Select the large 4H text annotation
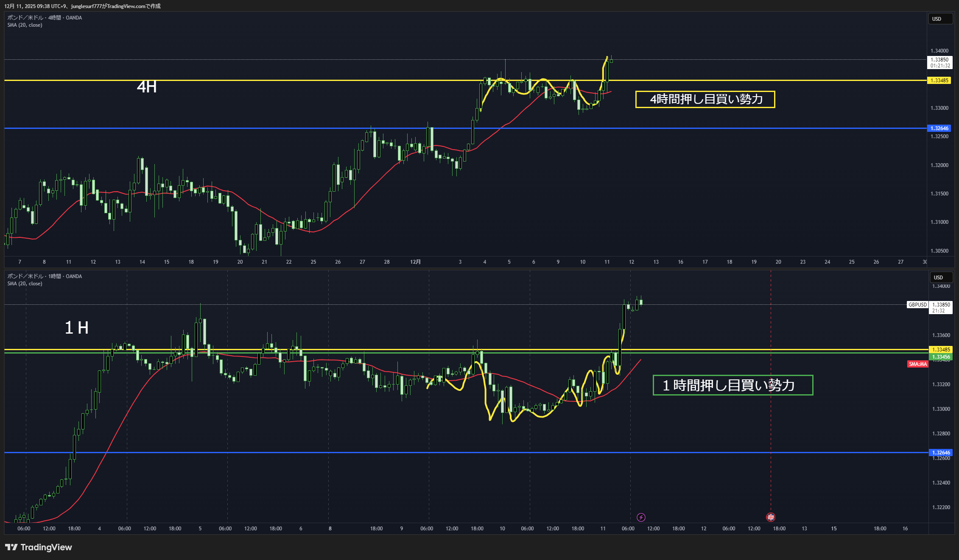The width and height of the screenshot is (959, 560). tap(147, 87)
